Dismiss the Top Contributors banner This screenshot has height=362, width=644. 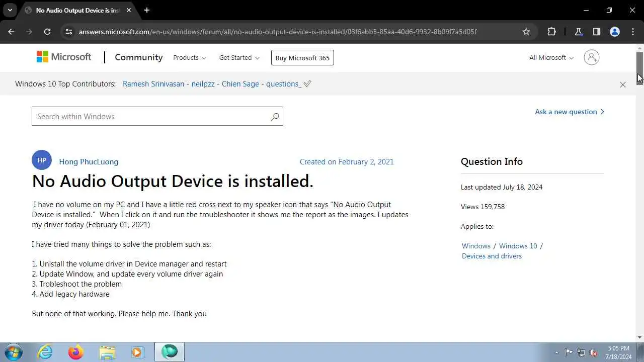click(x=623, y=84)
